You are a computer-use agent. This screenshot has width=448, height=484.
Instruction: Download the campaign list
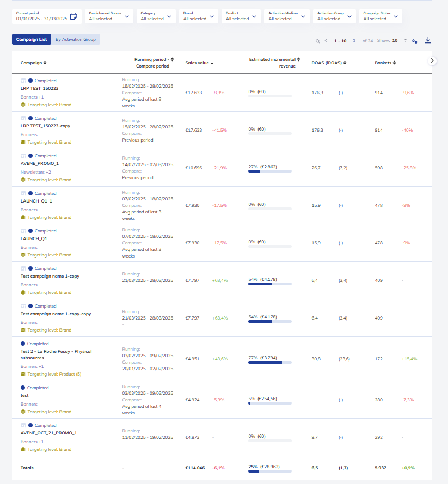click(x=428, y=40)
